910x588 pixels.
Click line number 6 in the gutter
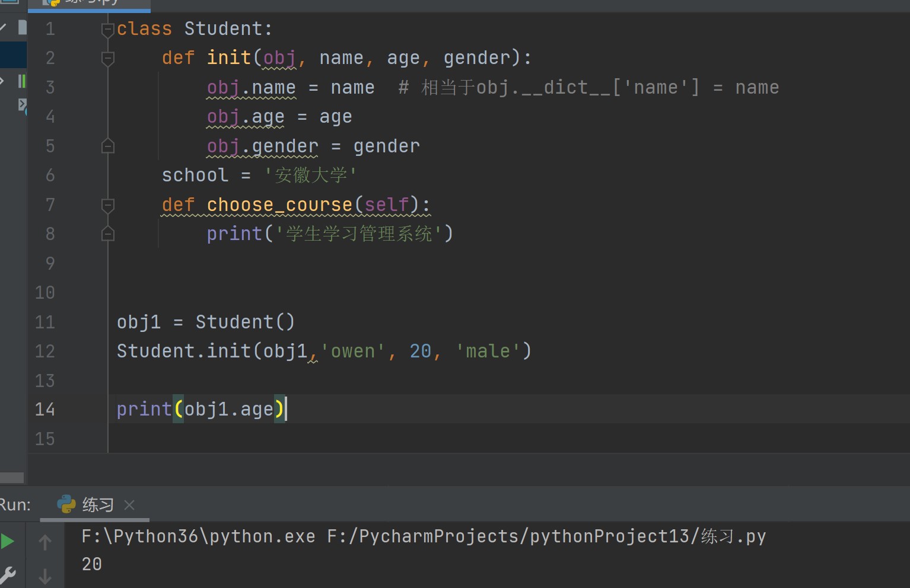tap(50, 175)
